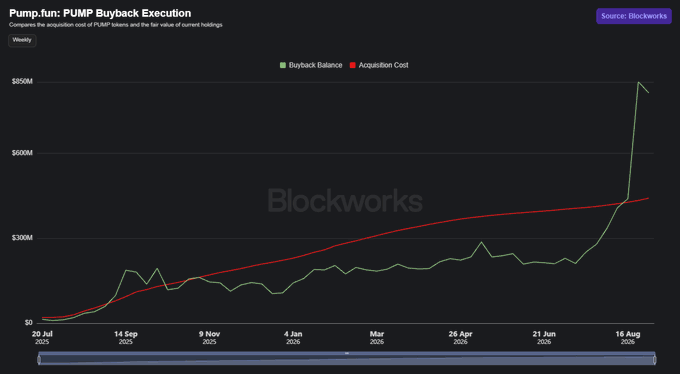Click the $600M y-axis label

[x=22, y=153]
